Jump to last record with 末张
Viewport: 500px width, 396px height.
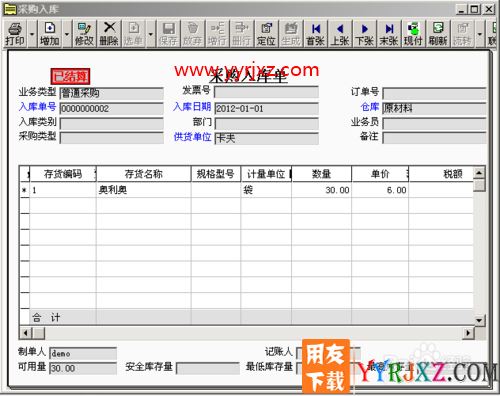[389, 34]
